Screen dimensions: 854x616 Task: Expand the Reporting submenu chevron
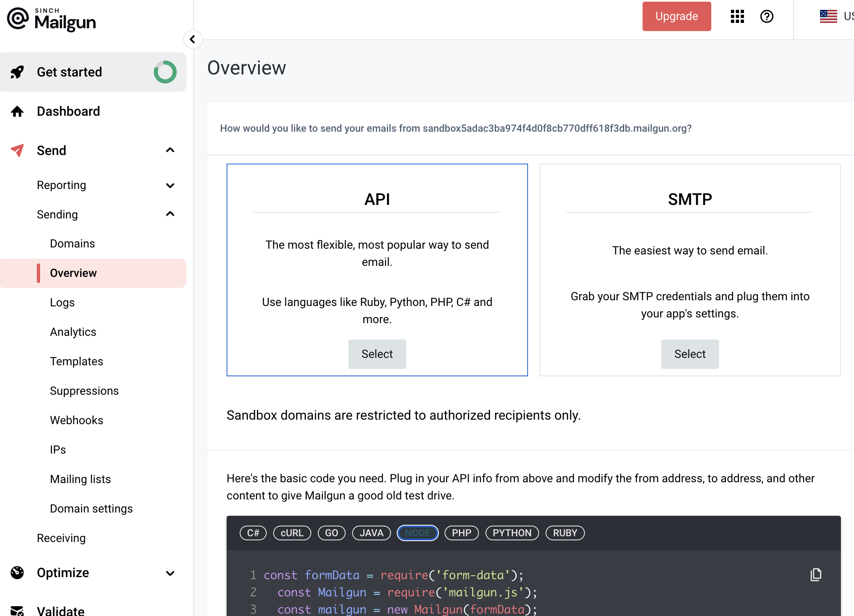(170, 185)
